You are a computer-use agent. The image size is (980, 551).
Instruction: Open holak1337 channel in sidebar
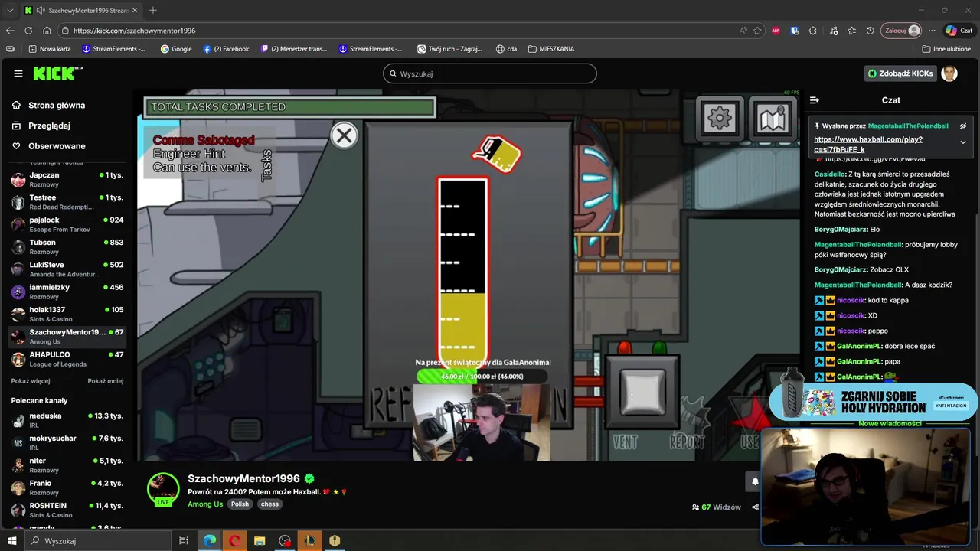67,314
